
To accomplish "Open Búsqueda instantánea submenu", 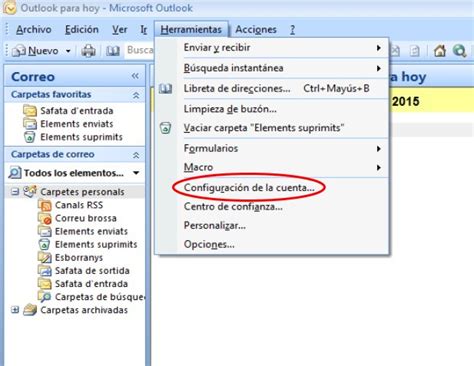I will coord(273,68).
